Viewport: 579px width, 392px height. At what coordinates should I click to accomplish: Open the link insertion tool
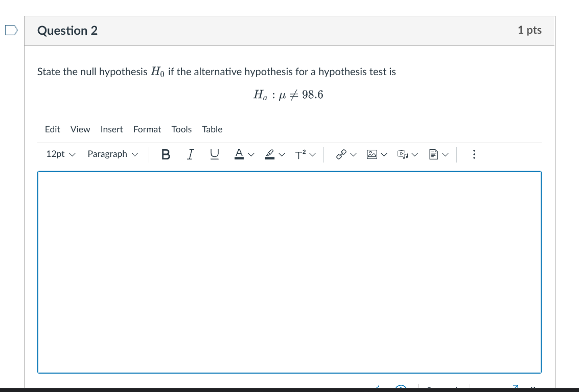341,154
